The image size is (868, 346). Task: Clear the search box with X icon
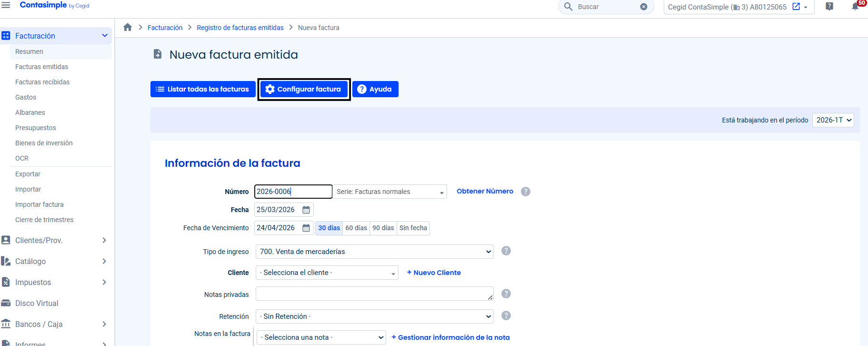coord(643,7)
